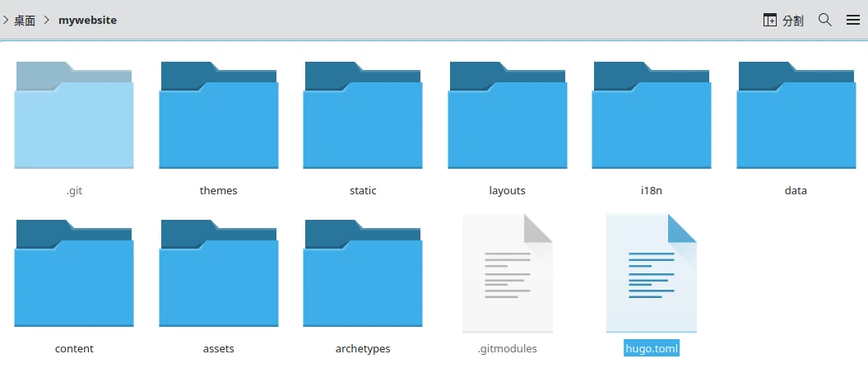Open the themes folder
This screenshot has height=382, width=868.
pos(218,115)
